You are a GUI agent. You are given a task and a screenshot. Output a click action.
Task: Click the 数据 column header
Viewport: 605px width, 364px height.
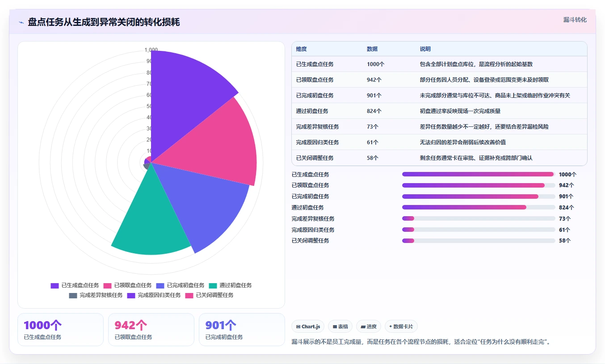(x=372, y=49)
